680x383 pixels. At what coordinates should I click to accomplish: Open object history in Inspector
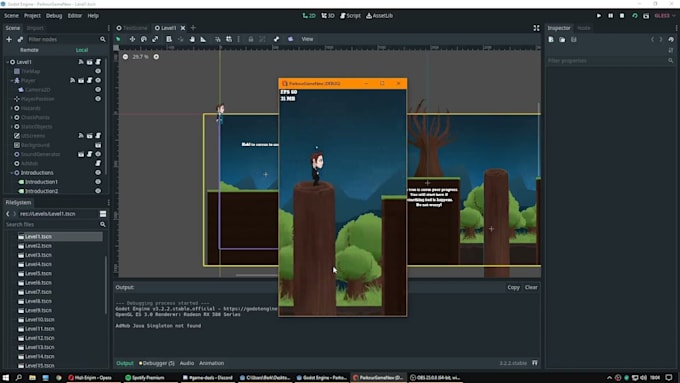671,39
